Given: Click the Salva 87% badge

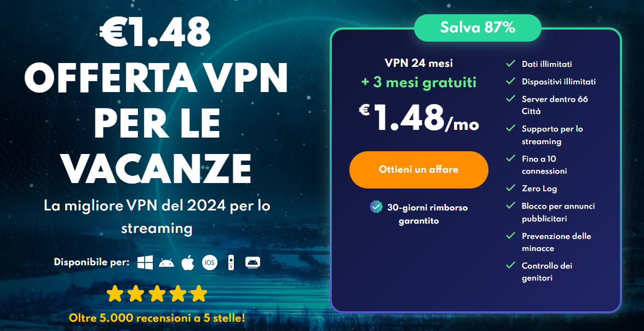Looking at the screenshot, I should [478, 28].
